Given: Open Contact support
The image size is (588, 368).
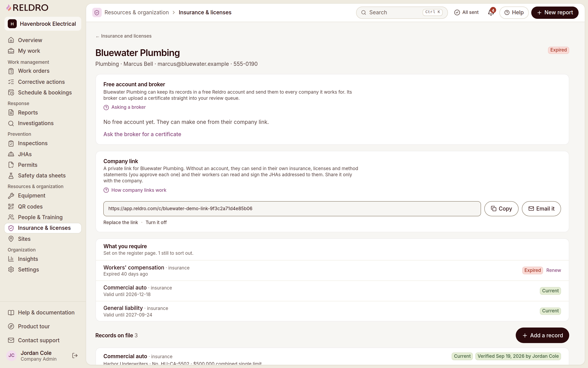Looking at the screenshot, I should coord(43,340).
